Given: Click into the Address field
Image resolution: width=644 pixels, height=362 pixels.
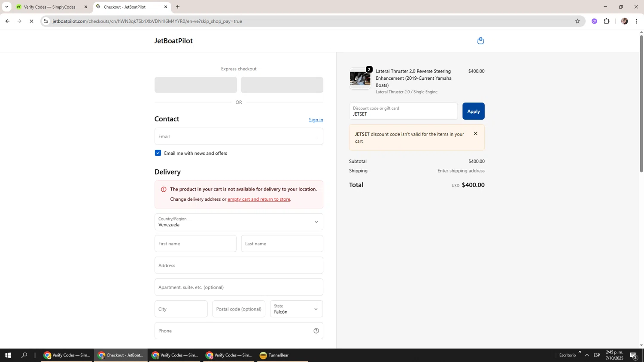Looking at the screenshot, I should (239, 265).
